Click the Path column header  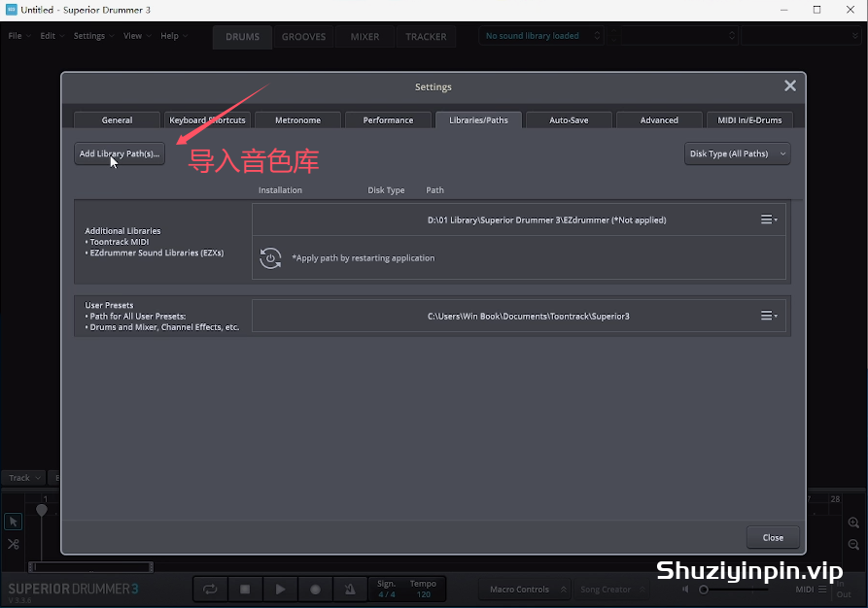pyautogui.click(x=434, y=190)
